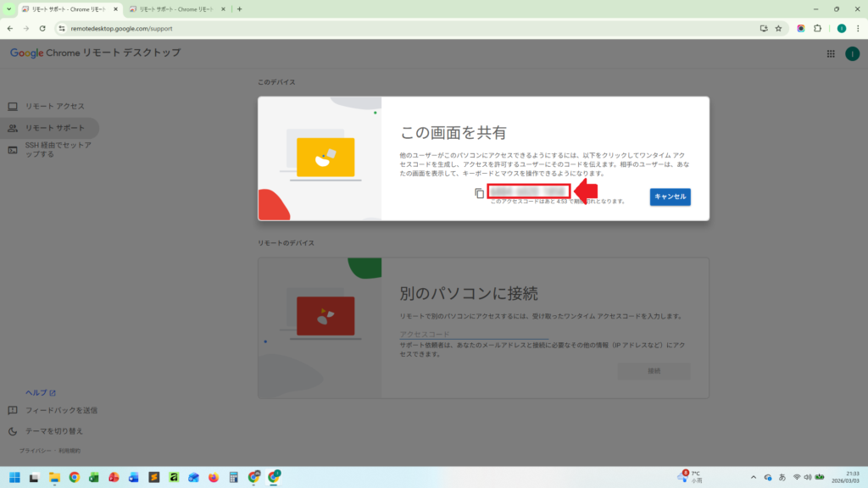Open SSH 経由でセットアップする in the sidebar

58,150
